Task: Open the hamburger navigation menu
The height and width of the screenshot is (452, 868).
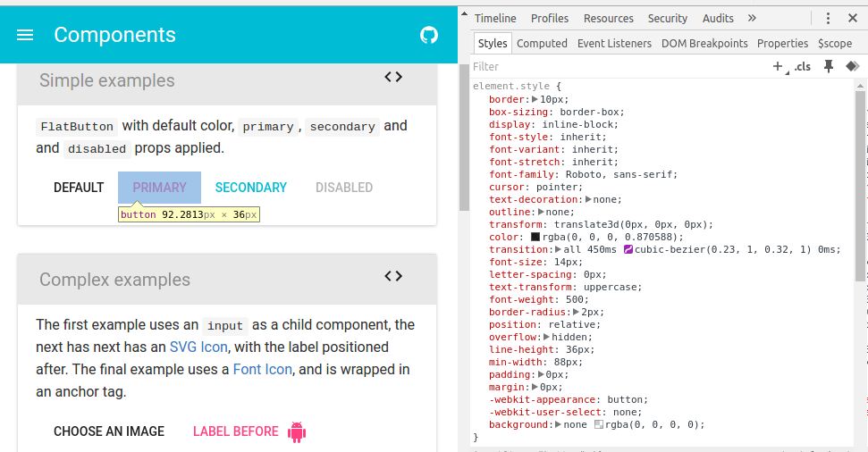Action: tap(25, 36)
